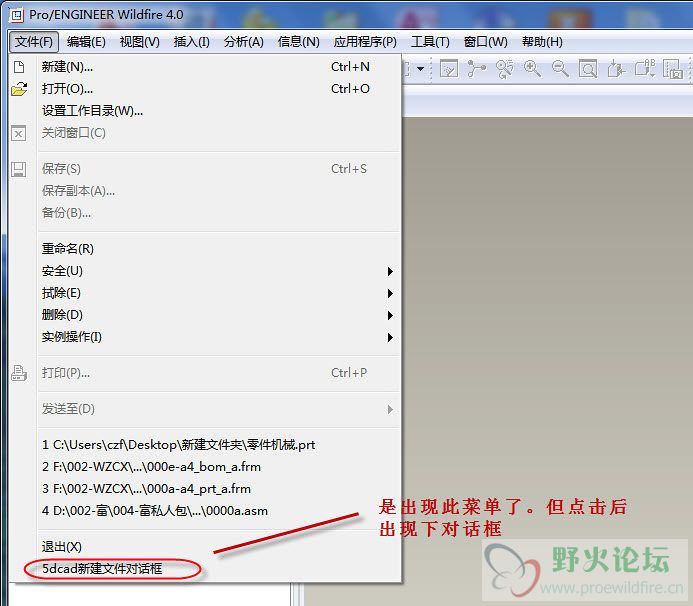
Task: Select the 删除(D) menu entry
Action: pyautogui.click(x=206, y=315)
